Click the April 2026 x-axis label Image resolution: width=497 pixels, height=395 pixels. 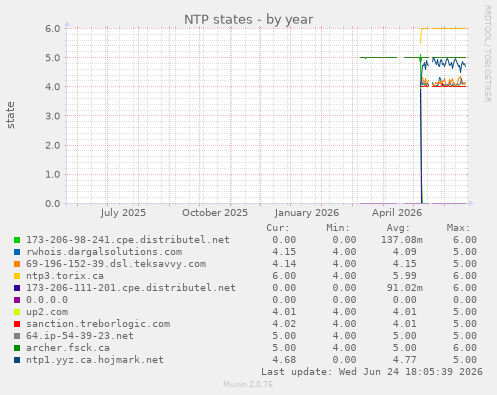tap(397, 213)
